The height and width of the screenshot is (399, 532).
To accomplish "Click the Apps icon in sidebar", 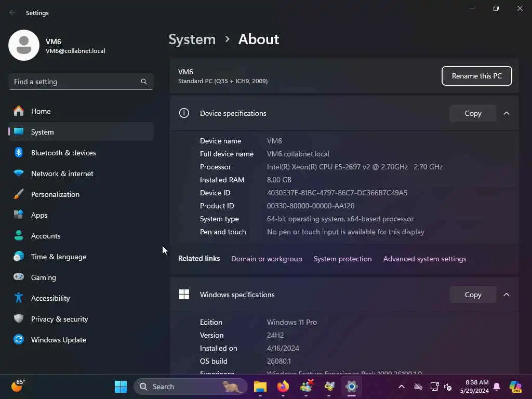I will (19, 215).
